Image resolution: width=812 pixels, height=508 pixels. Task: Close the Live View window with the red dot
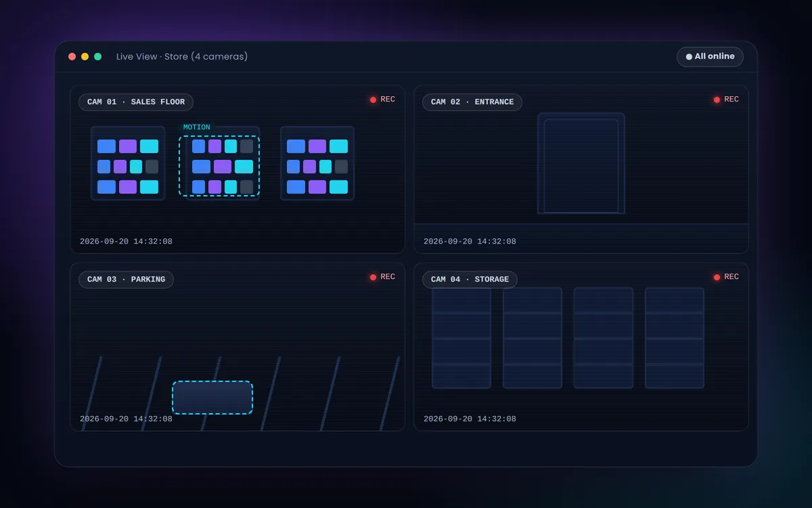click(72, 57)
